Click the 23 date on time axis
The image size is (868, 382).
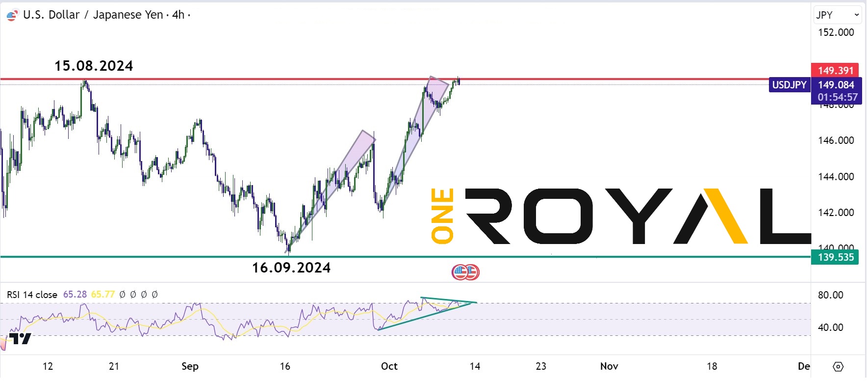pos(541,366)
